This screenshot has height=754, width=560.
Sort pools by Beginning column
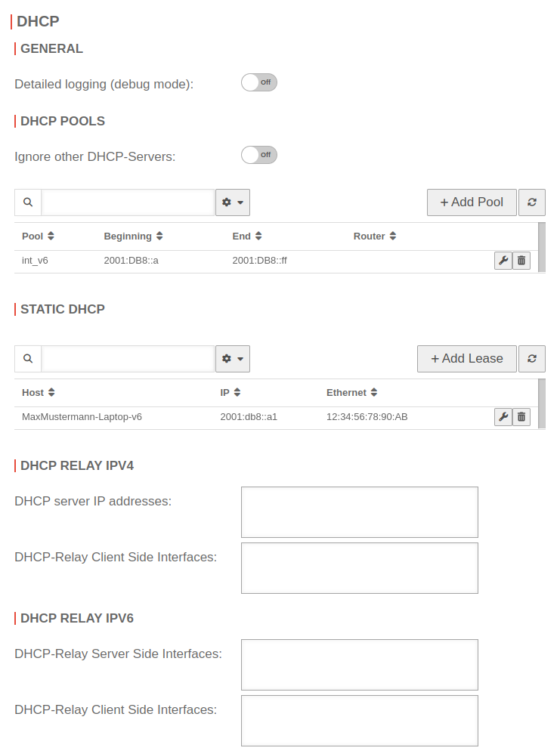[133, 236]
